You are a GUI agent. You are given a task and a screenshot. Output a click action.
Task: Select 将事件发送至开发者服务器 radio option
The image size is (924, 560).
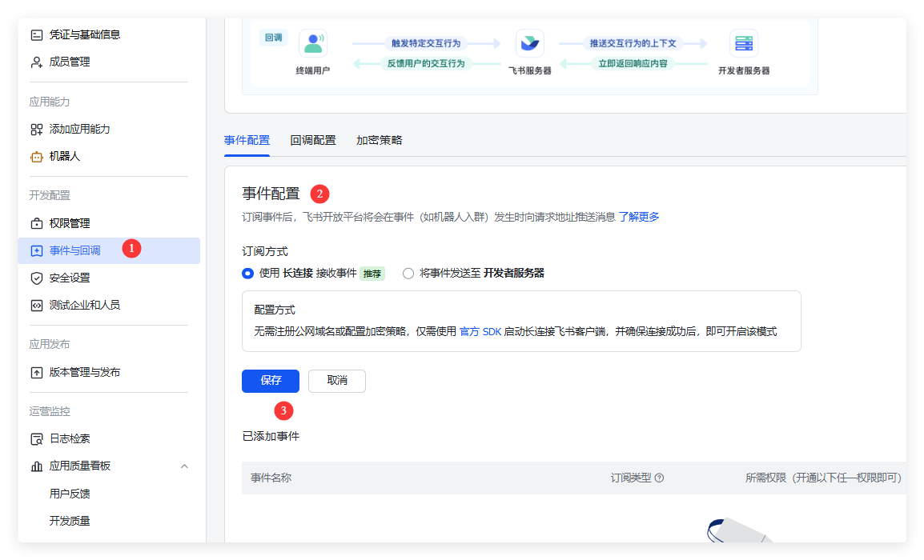pyautogui.click(x=408, y=274)
